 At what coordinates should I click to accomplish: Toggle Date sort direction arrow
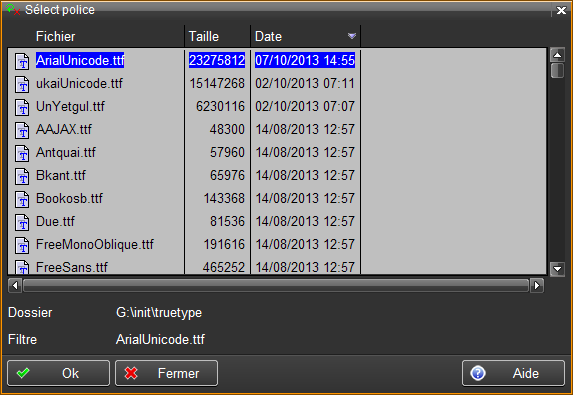click(352, 36)
